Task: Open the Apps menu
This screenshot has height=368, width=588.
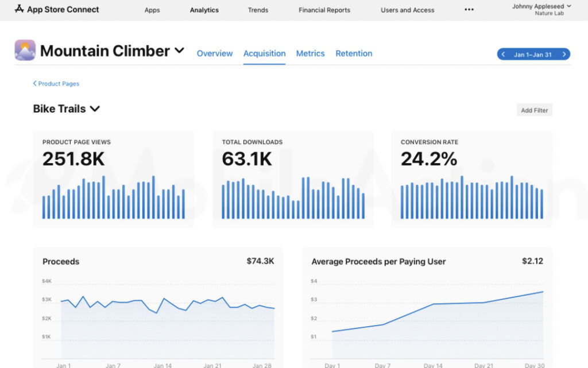Action: pos(152,10)
